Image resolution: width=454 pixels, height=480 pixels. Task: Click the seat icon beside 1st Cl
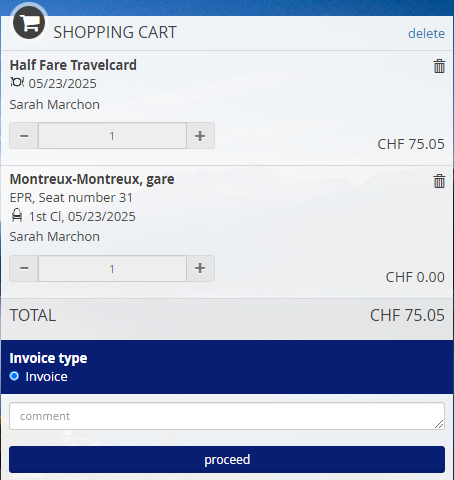tap(17, 215)
